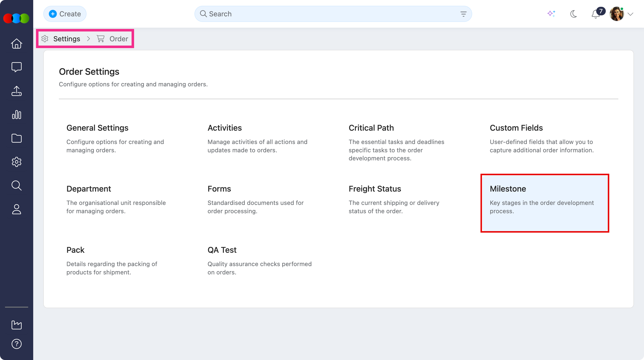The width and height of the screenshot is (644, 360).
Task: Open the folder icon in sidebar
Action: [17, 138]
